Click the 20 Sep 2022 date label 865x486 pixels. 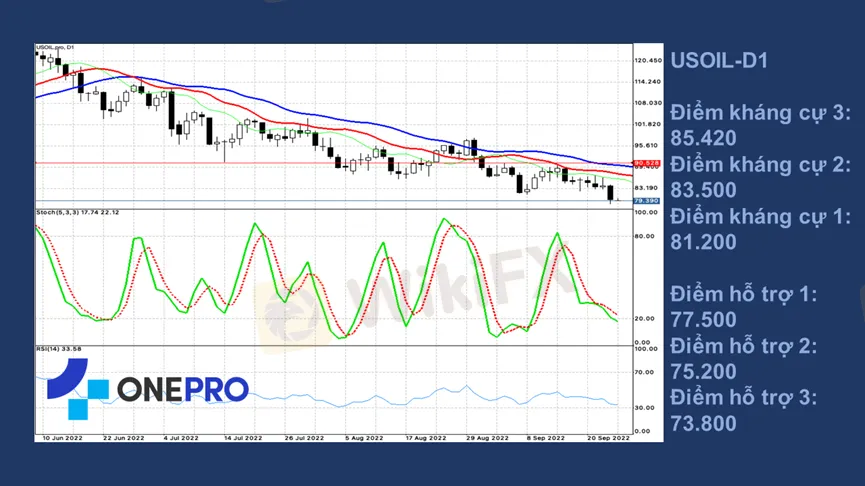click(607, 438)
